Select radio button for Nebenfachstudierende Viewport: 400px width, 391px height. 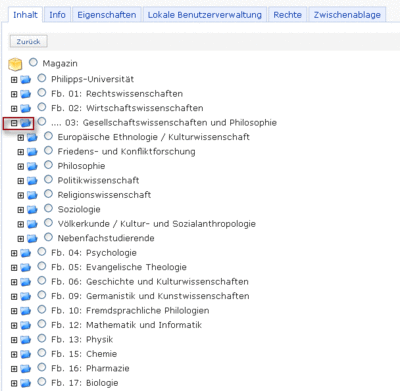click(x=48, y=237)
